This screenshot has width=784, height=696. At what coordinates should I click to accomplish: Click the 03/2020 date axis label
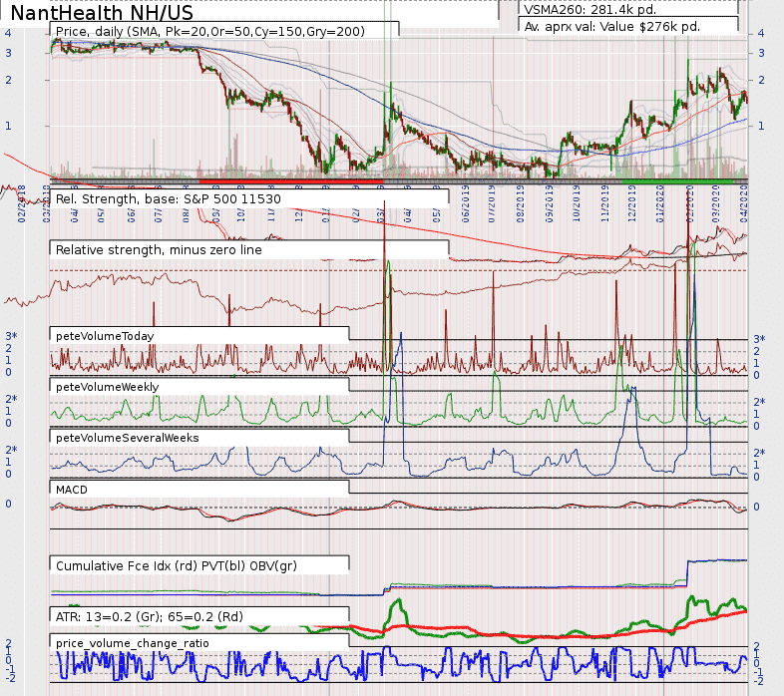[715, 203]
